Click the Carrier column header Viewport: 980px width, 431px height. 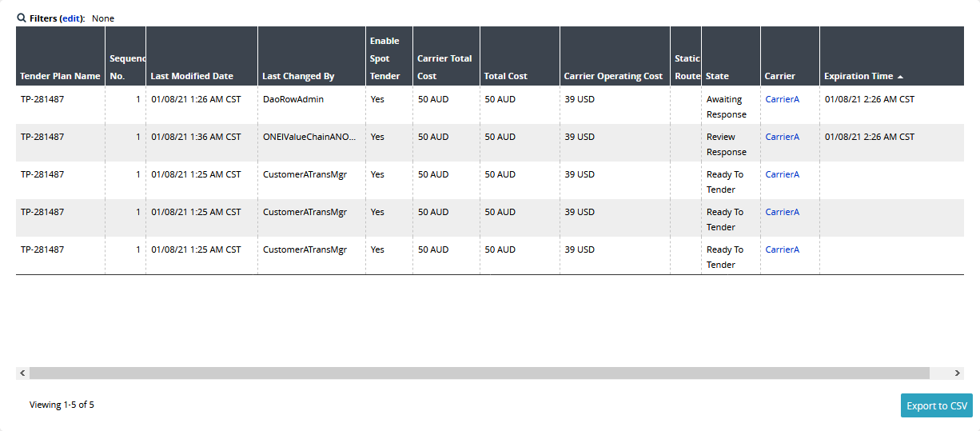point(780,76)
